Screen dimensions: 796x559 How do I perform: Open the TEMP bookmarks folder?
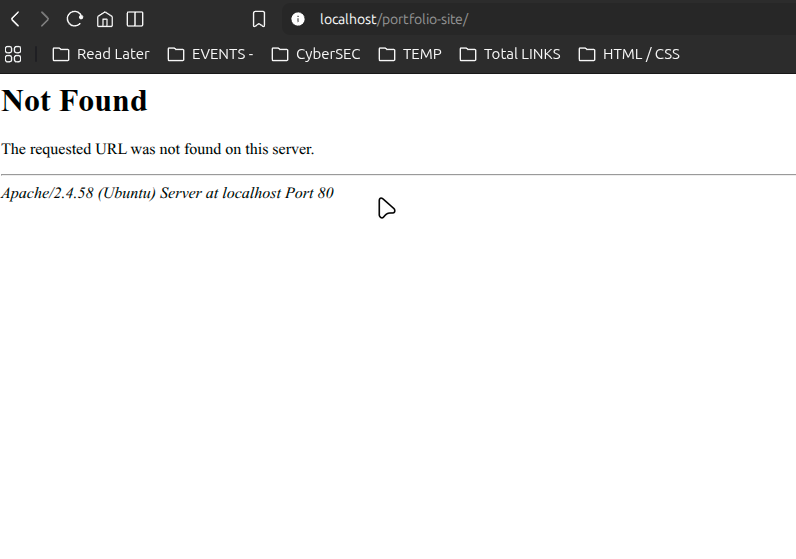point(410,54)
